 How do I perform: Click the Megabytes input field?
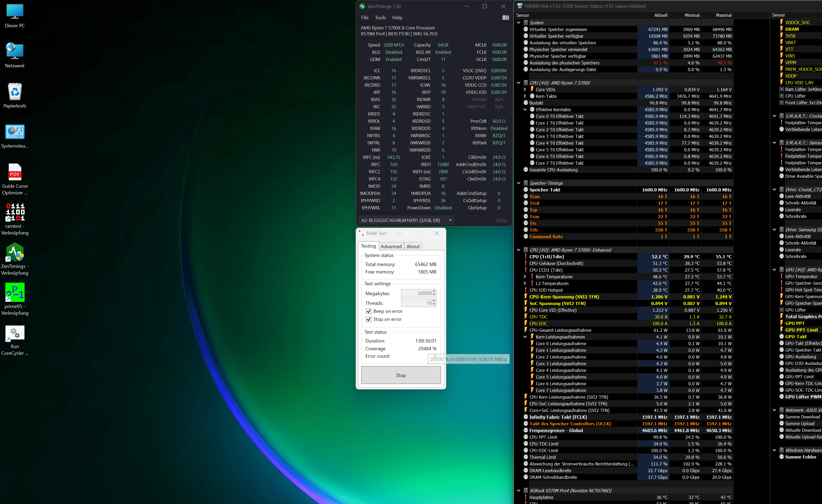pyautogui.click(x=416, y=293)
